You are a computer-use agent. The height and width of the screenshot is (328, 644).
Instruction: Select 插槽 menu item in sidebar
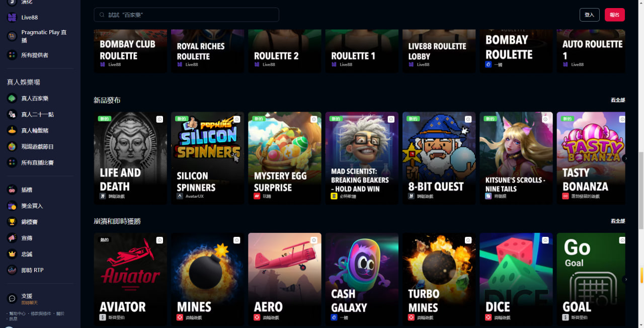tap(27, 190)
